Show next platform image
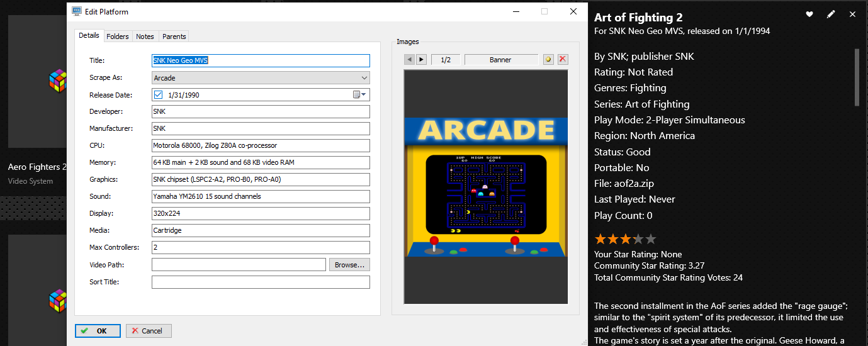Image resolution: width=868 pixels, height=346 pixels. coord(422,60)
